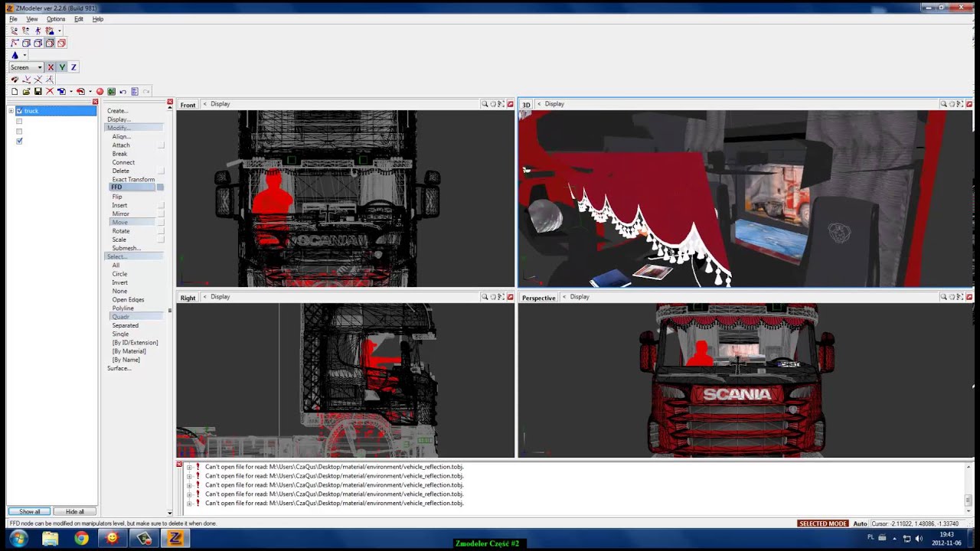This screenshot has height=551, width=980.
Task: Toggle the options box next to Scale
Action: [161, 240]
